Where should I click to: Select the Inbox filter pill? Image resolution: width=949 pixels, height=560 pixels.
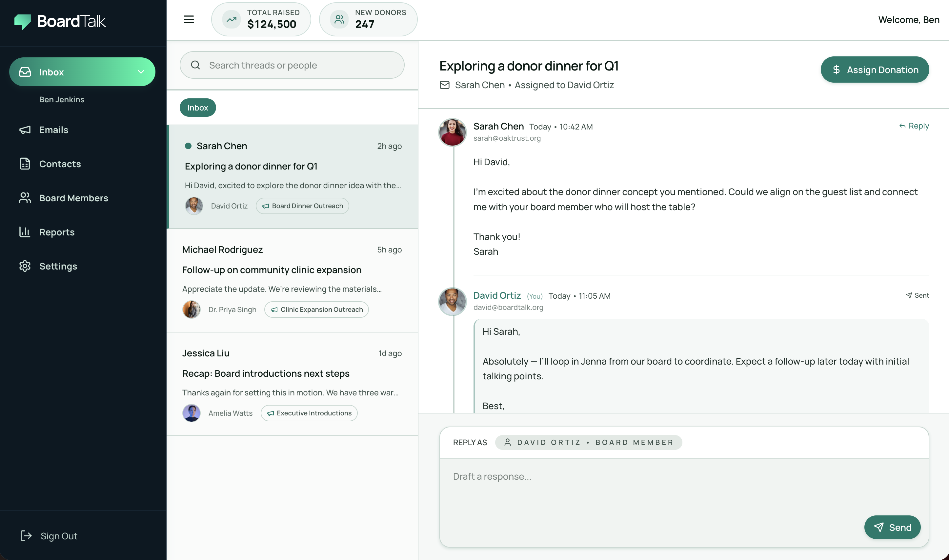coord(197,108)
